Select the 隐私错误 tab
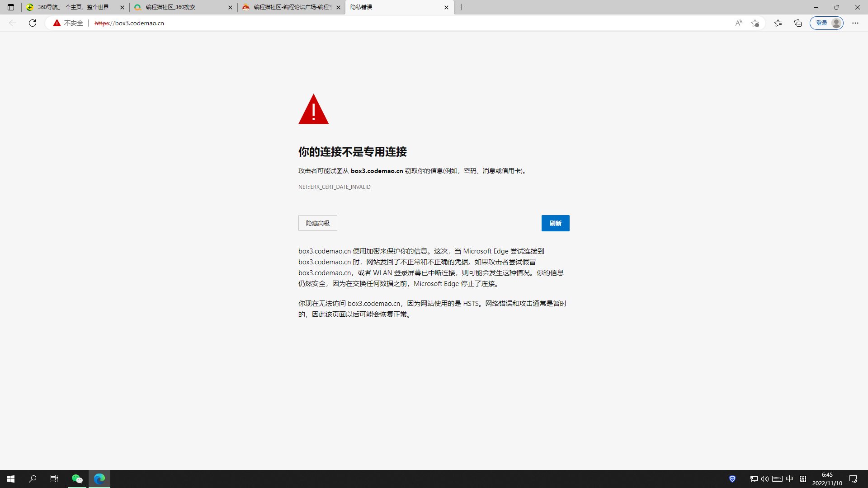 pos(399,7)
